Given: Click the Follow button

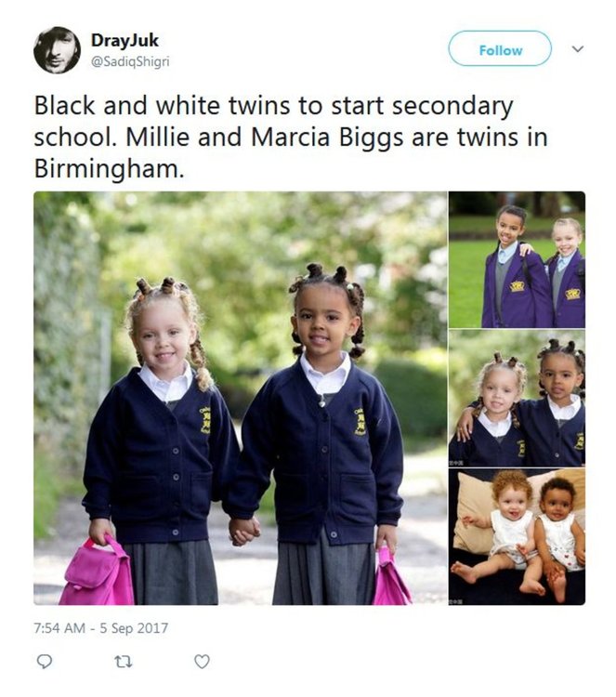Looking at the screenshot, I should click(500, 49).
